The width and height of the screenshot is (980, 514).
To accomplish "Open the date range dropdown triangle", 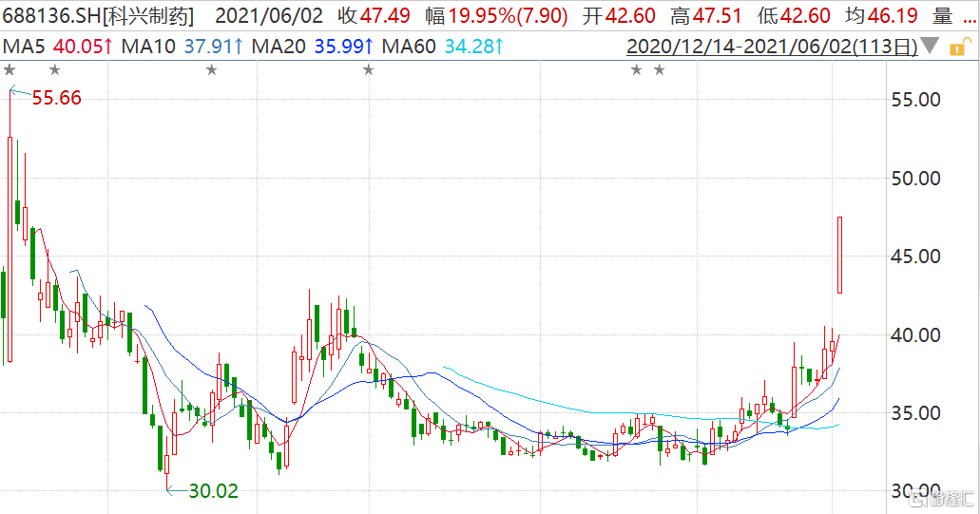I will (x=930, y=46).
